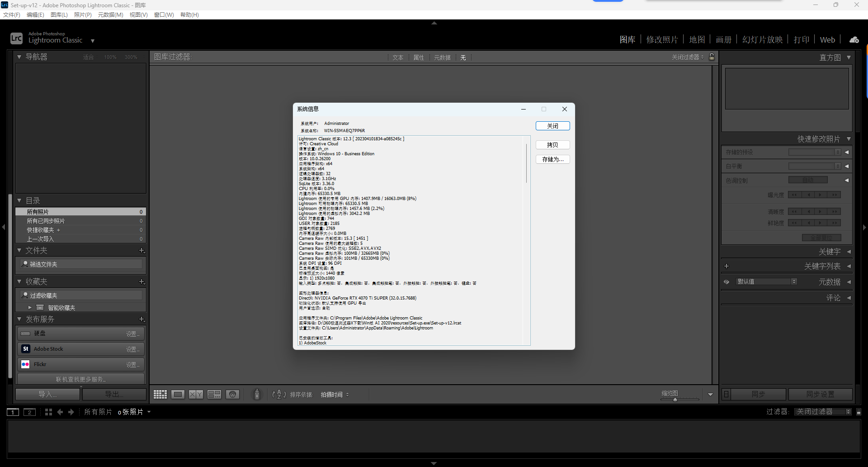Pick the Painter spray can tool
This screenshot has width=868, height=467.
(x=257, y=395)
